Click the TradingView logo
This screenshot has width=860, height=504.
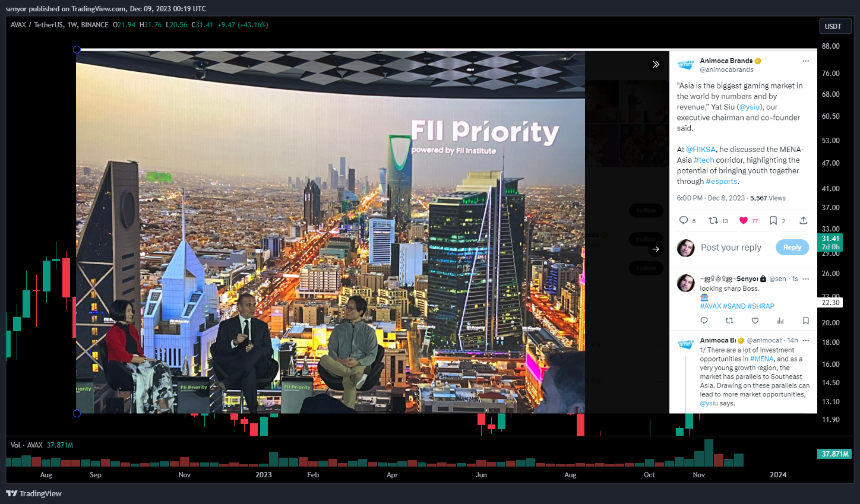click(34, 493)
